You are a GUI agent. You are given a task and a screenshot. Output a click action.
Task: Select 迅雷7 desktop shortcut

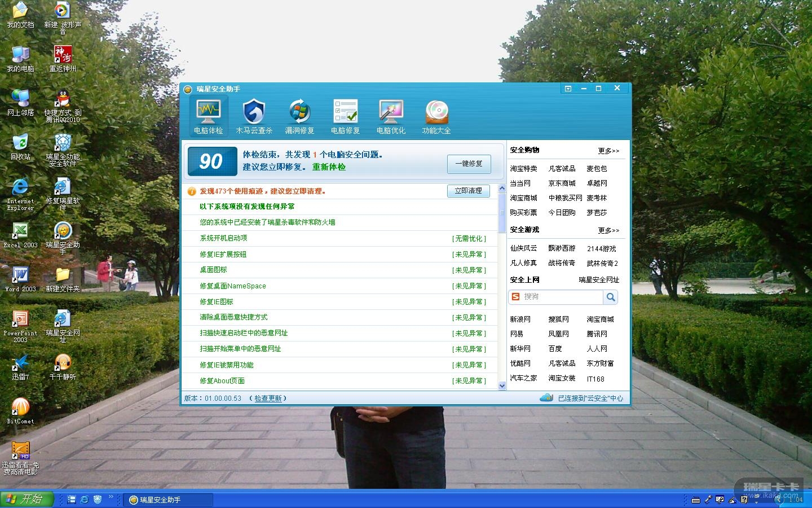[20, 367]
